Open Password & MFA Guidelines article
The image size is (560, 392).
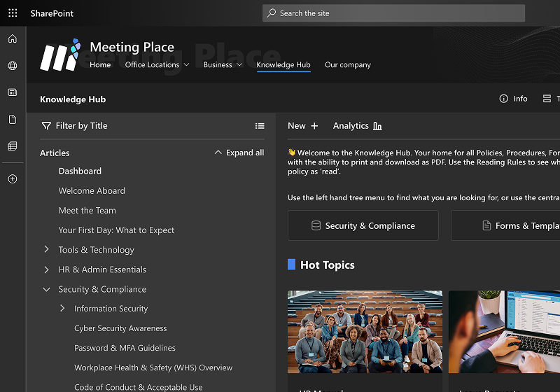[x=125, y=348]
